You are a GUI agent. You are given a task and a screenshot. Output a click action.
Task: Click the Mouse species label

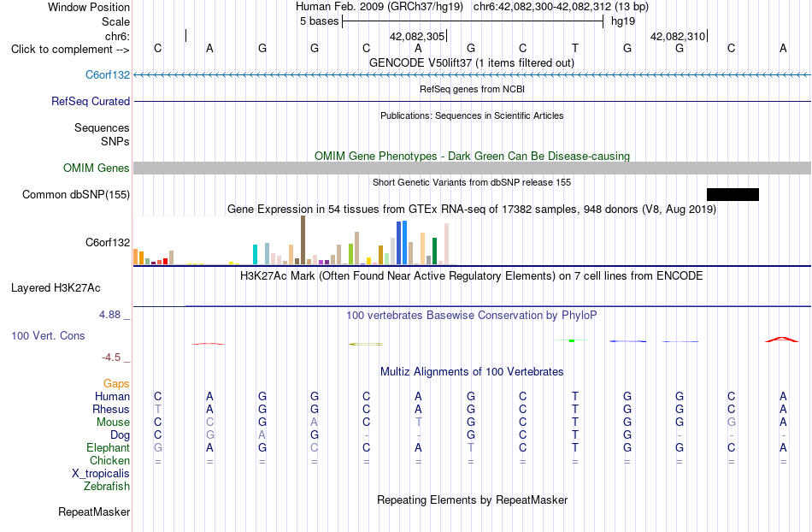pyautogui.click(x=113, y=423)
